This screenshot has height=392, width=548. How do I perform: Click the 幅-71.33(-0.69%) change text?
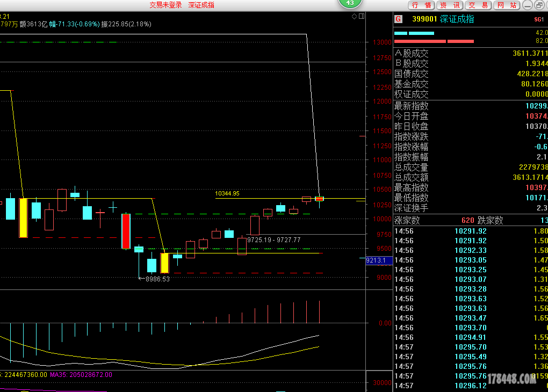pos(75,24)
